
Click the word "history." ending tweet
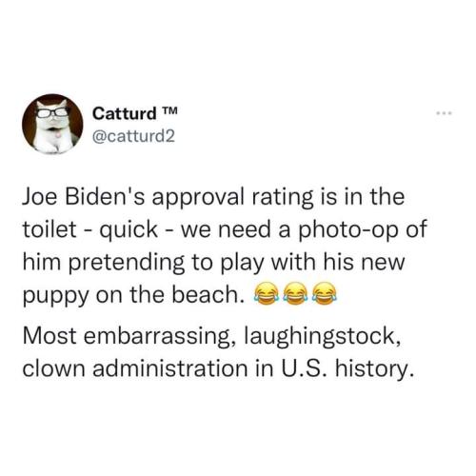point(375,369)
